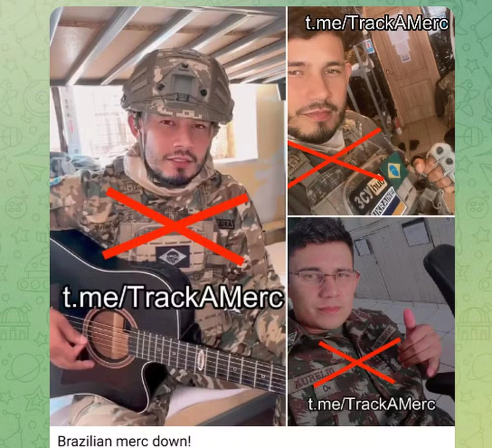Open the bottom-right thumbs-up photo
This screenshot has height=448, width=492.
point(371,321)
